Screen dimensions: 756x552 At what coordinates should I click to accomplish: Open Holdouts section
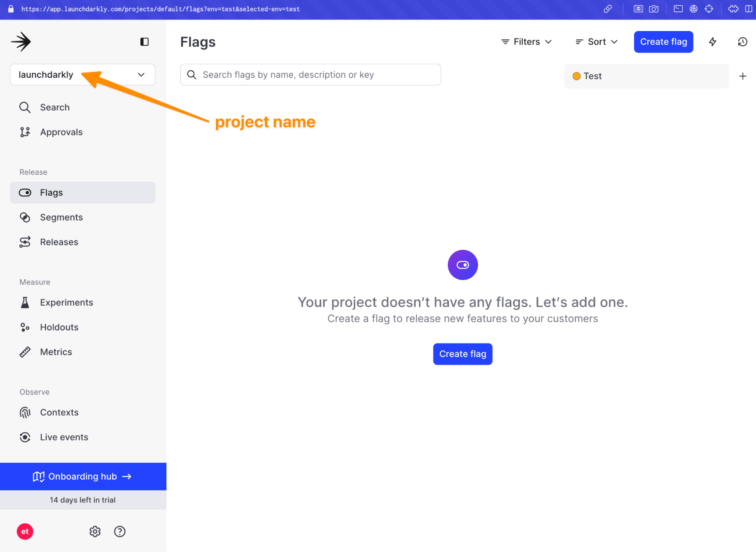(59, 327)
